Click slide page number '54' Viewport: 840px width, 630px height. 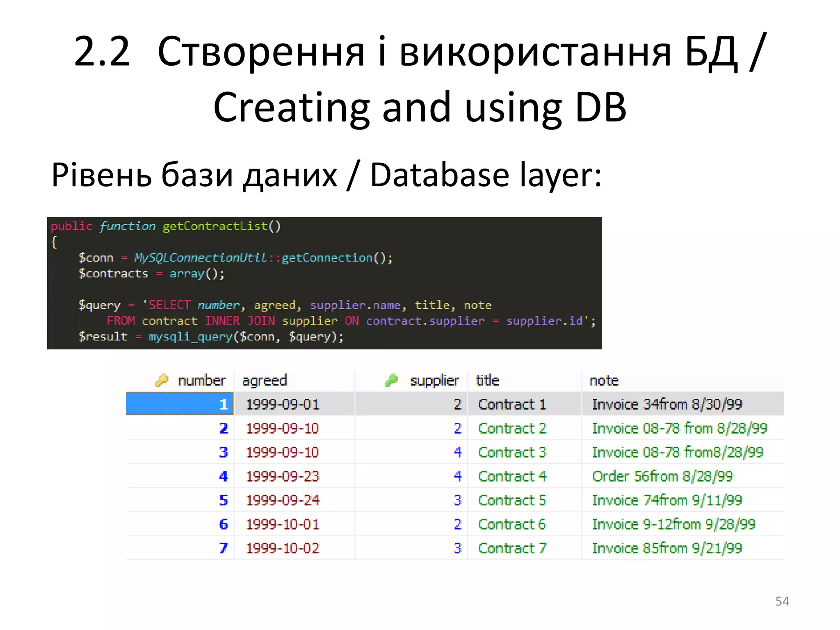coord(782,601)
